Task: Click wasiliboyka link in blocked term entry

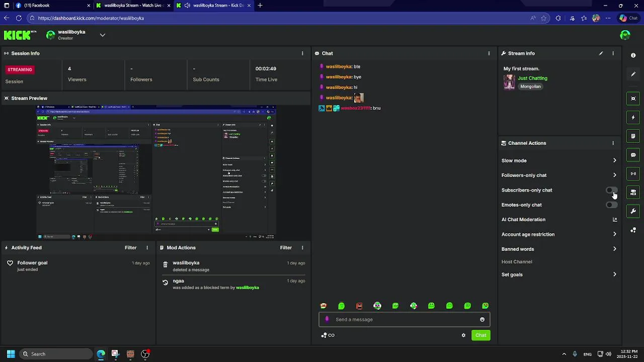Action: [x=248, y=288]
